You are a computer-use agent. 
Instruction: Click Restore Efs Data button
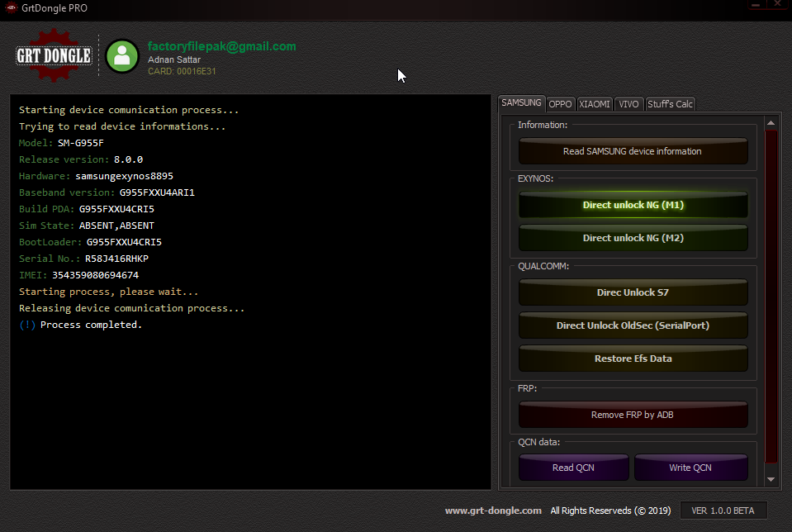click(x=633, y=359)
